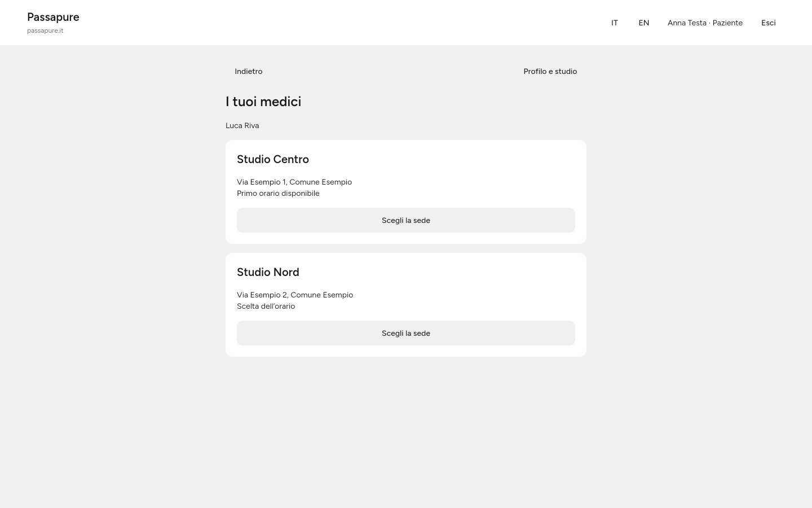This screenshot has height=508, width=812.
Task: Switch language to EN
Action: coord(644,23)
